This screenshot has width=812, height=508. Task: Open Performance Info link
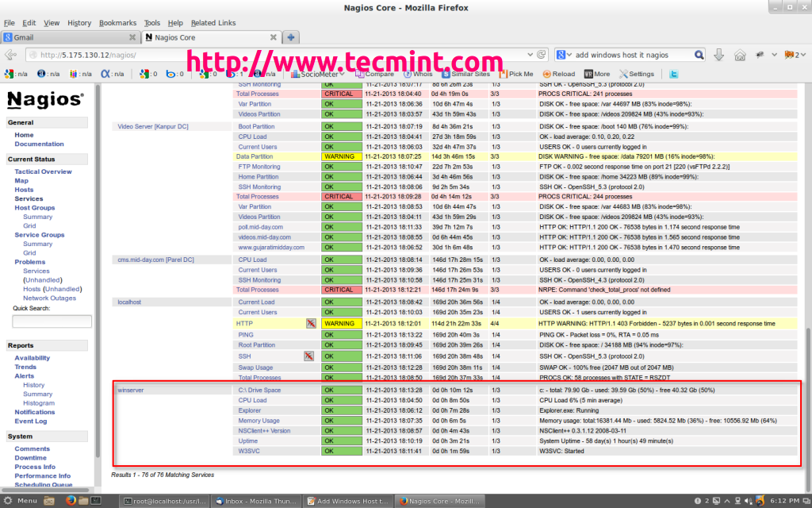pos(43,476)
